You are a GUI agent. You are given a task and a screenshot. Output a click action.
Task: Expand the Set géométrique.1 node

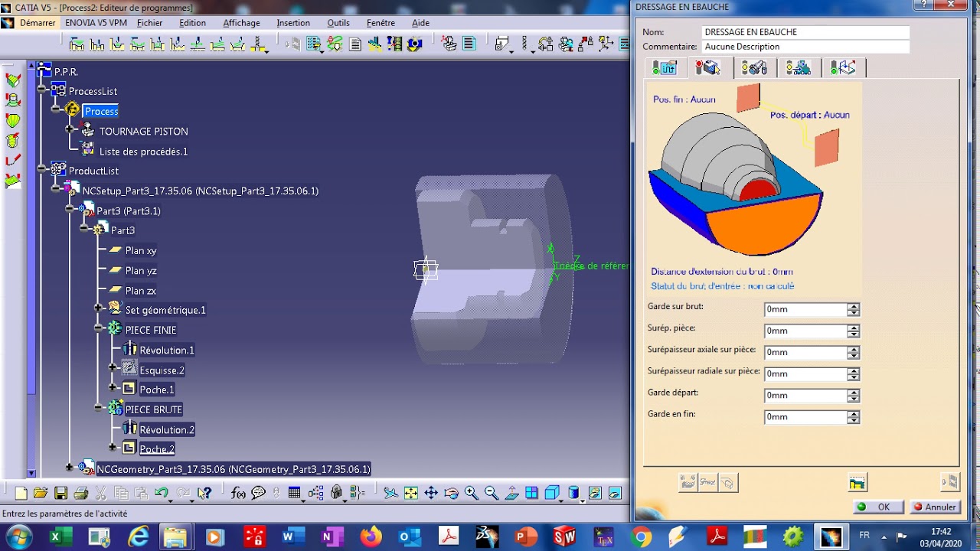click(99, 308)
